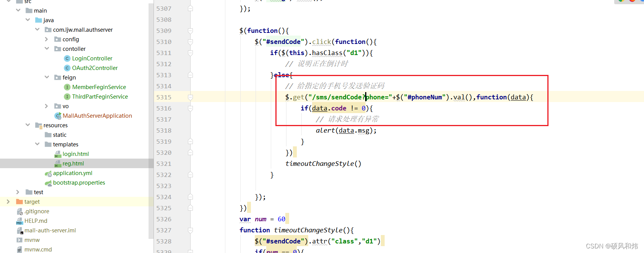644x253 pixels.
Task: Toggle code fold marker on line 5307
Action: 190,8
